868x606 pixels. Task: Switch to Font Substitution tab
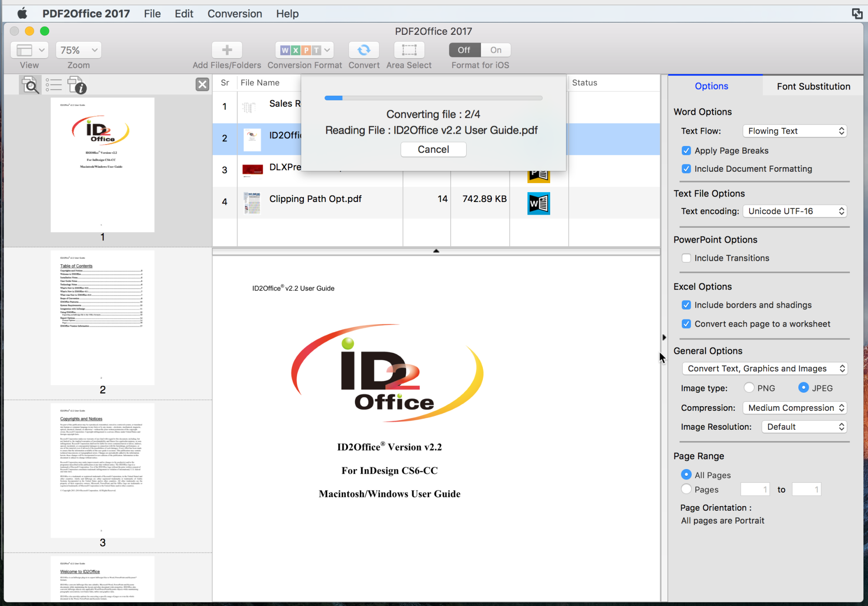tap(813, 86)
